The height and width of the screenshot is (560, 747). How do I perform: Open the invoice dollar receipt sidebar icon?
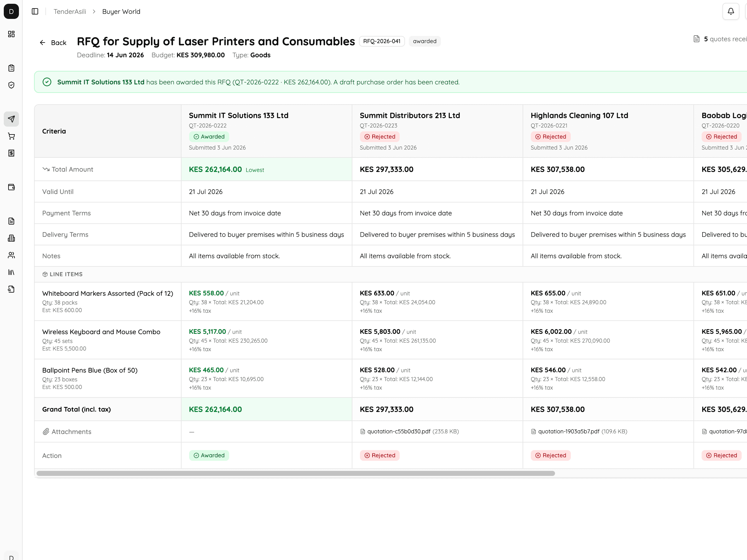pyautogui.click(x=11, y=153)
